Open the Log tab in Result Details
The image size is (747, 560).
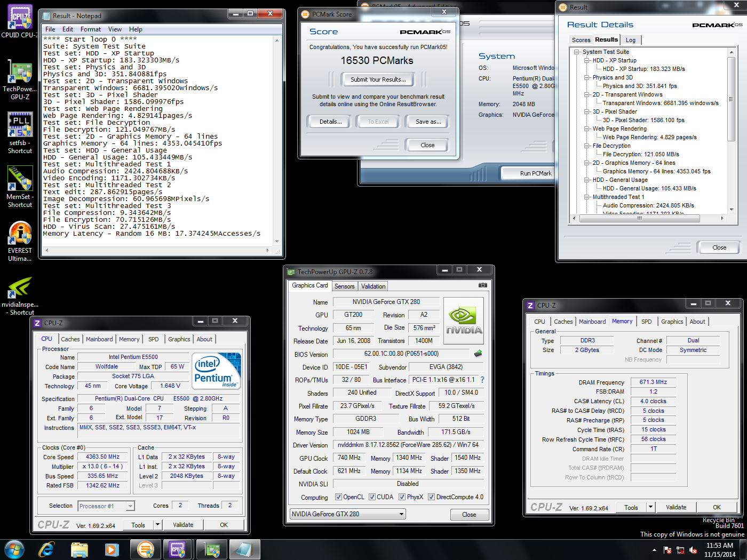(630, 40)
